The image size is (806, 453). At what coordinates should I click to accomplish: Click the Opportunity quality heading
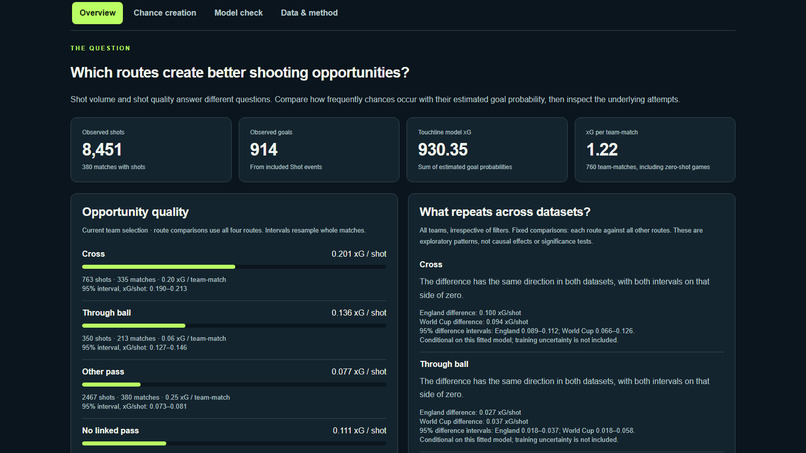pos(135,212)
